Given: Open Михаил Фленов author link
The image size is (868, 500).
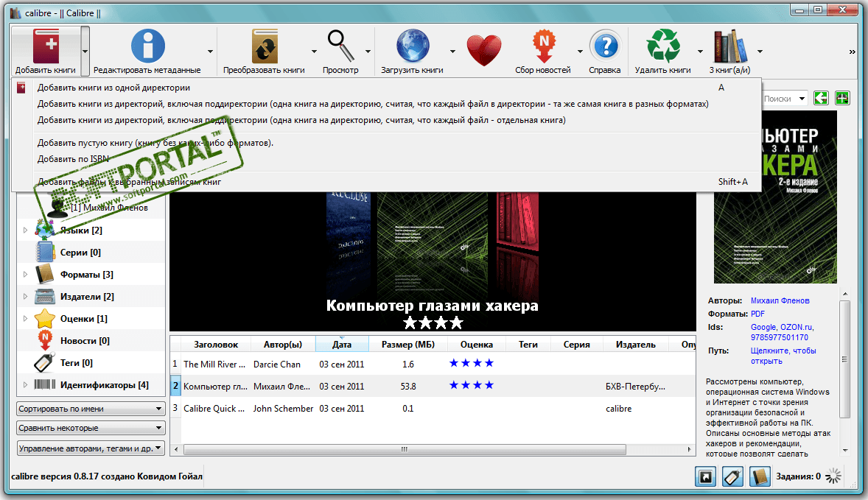Looking at the screenshot, I should (780, 300).
